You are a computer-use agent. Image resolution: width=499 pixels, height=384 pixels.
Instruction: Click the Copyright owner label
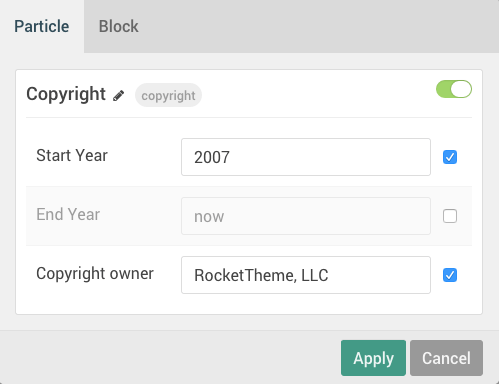95,273
